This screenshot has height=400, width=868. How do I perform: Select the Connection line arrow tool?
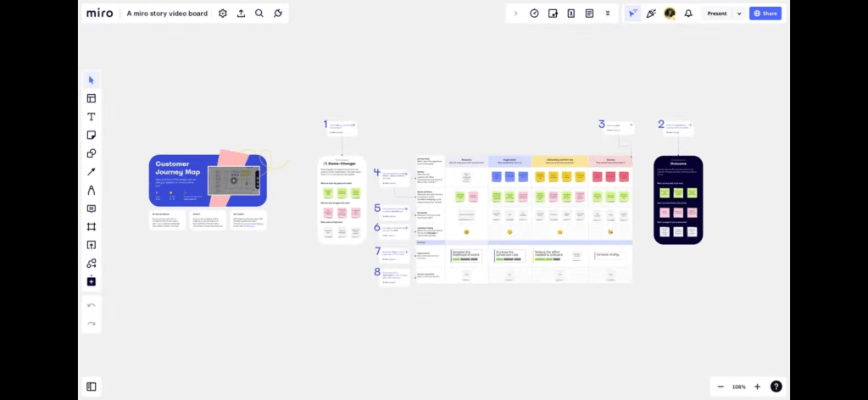coord(92,171)
